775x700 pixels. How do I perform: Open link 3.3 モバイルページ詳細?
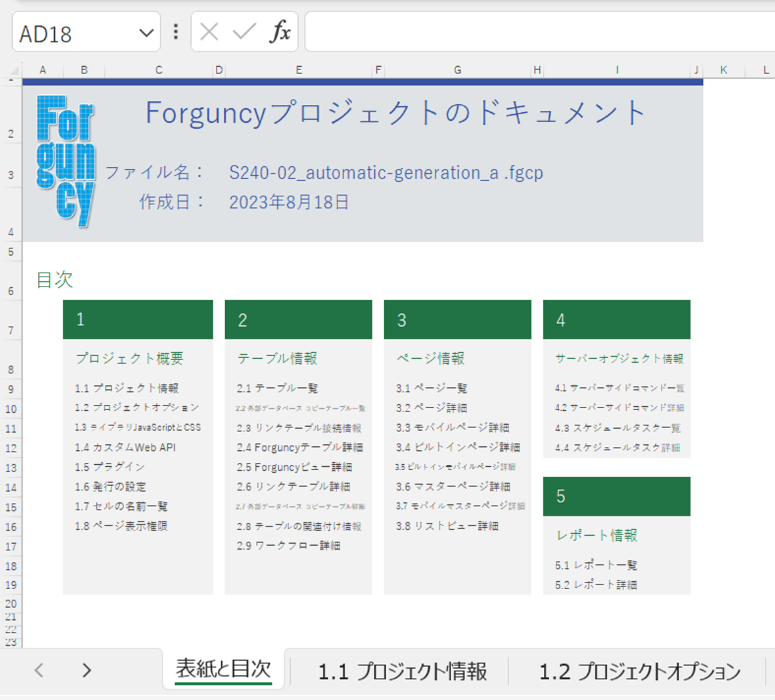[x=452, y=427]
